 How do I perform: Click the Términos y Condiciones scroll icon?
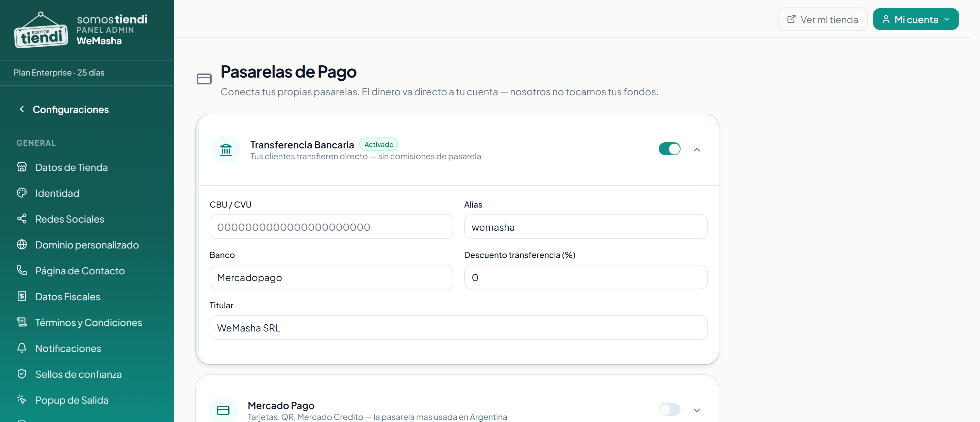click(22, 322)
